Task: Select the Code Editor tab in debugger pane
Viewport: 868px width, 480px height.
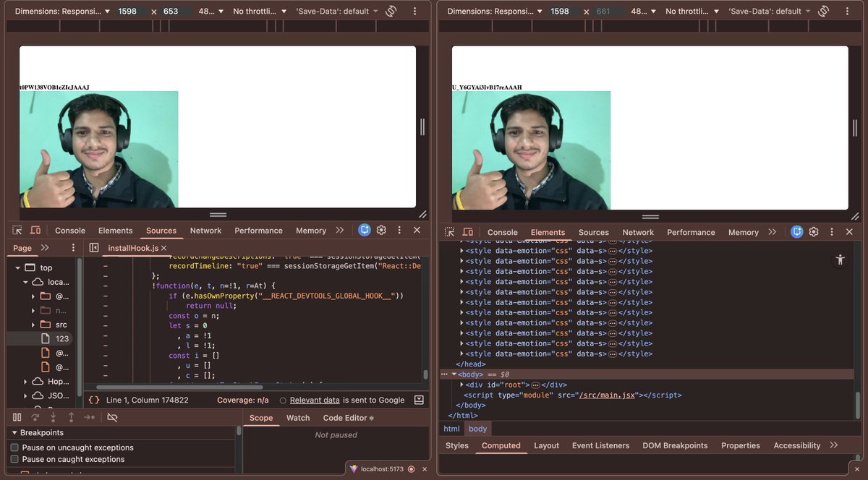Action: 349,418
